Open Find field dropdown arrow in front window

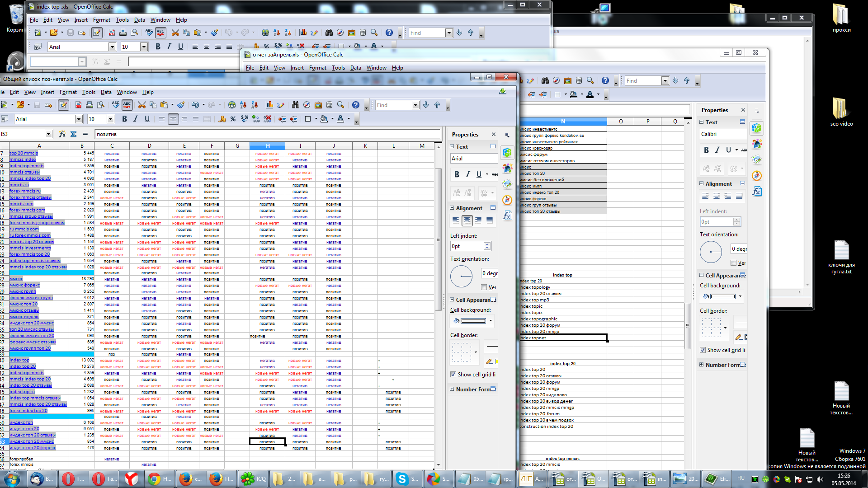point(415,105)
